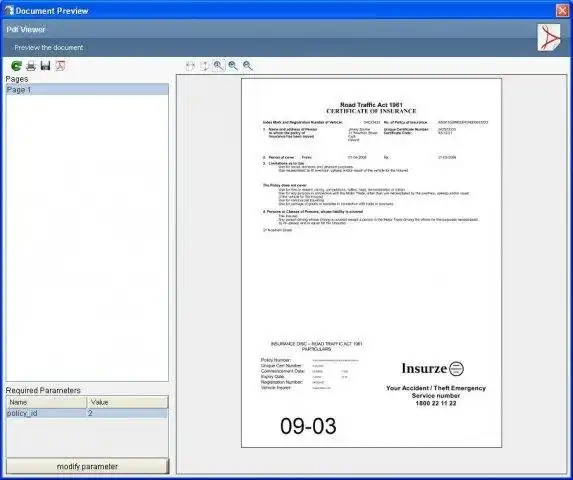The height and width of the screenshot is (480, 573).
Task: Click the middle magnifier, zoom in
Action: pos(233,66)
